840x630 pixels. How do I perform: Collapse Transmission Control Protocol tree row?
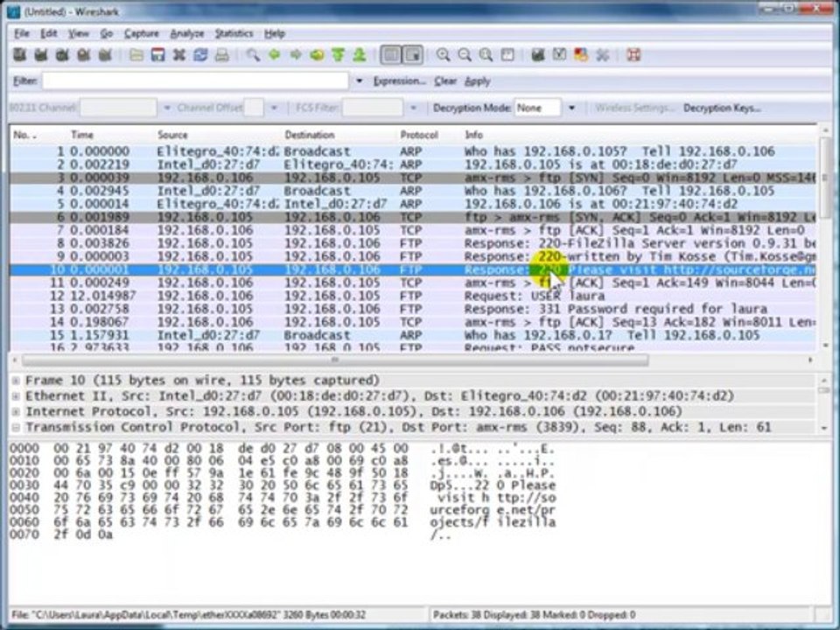tap(16, 428)
